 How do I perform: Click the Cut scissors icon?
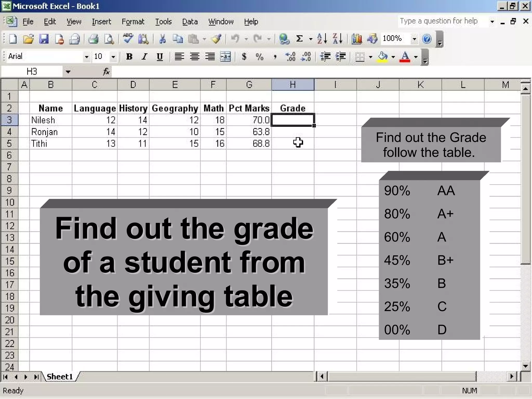coord(162,39)
